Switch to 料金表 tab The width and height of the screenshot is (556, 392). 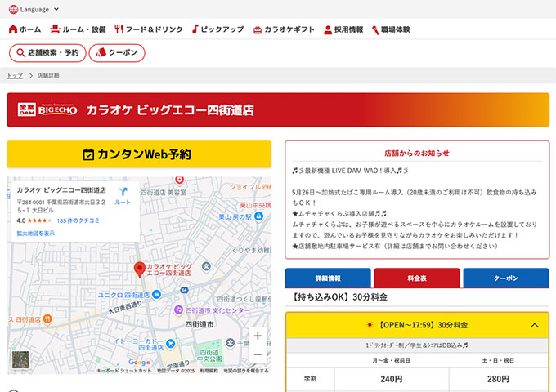click(417, 278)
